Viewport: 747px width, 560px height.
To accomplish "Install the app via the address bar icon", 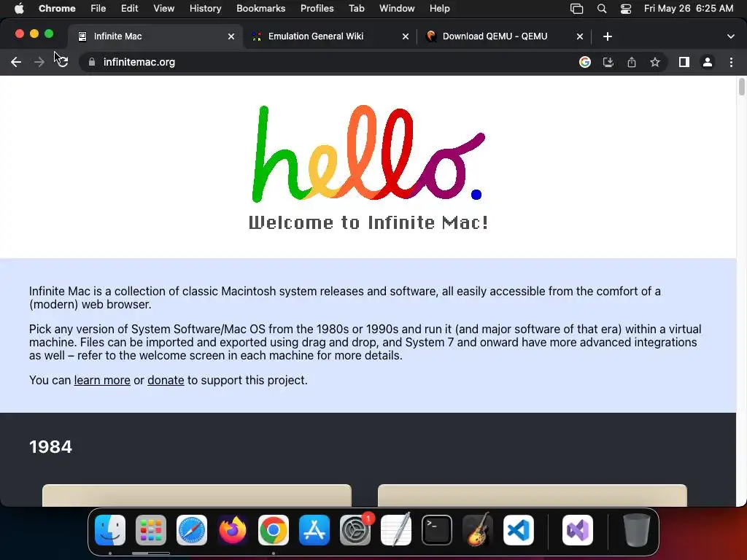I will coord(608,62).
